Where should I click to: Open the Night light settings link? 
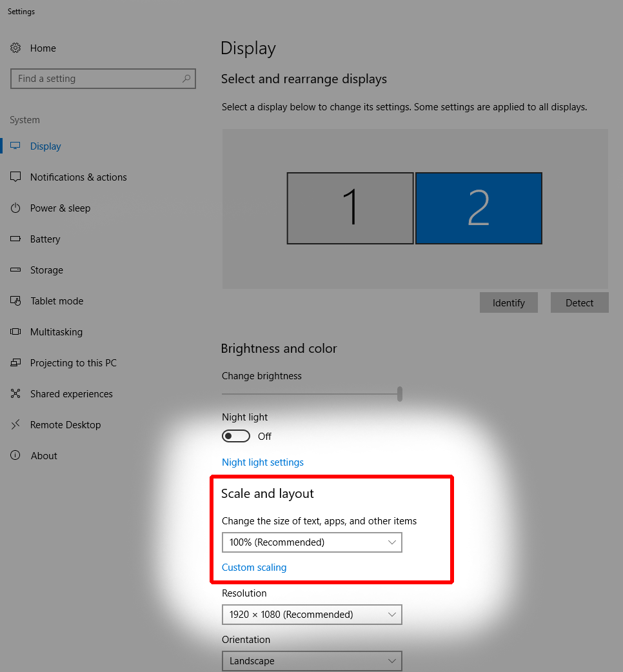(262, 462)
